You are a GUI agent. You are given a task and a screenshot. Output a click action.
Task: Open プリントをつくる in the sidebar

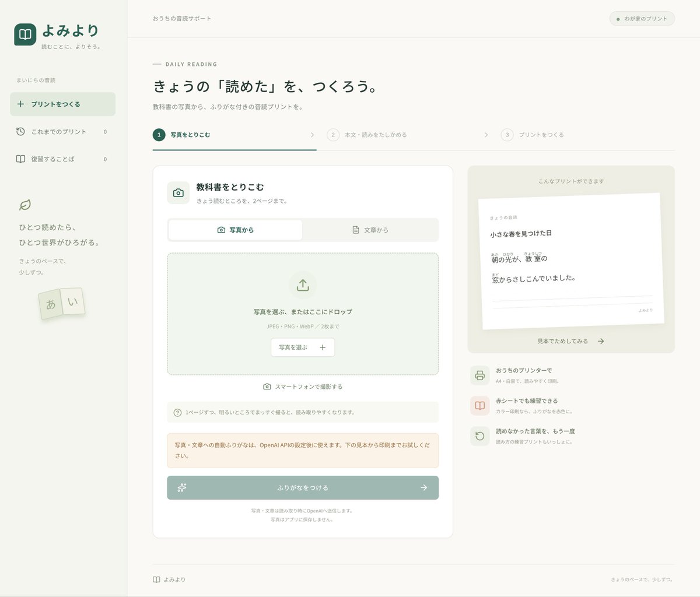click(x=62, y=104)
